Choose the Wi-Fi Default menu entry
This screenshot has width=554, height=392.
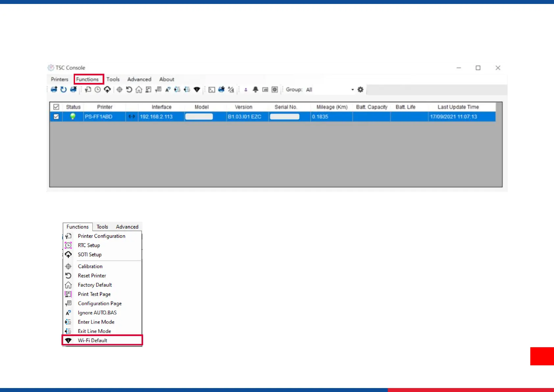tap(102, 340)
